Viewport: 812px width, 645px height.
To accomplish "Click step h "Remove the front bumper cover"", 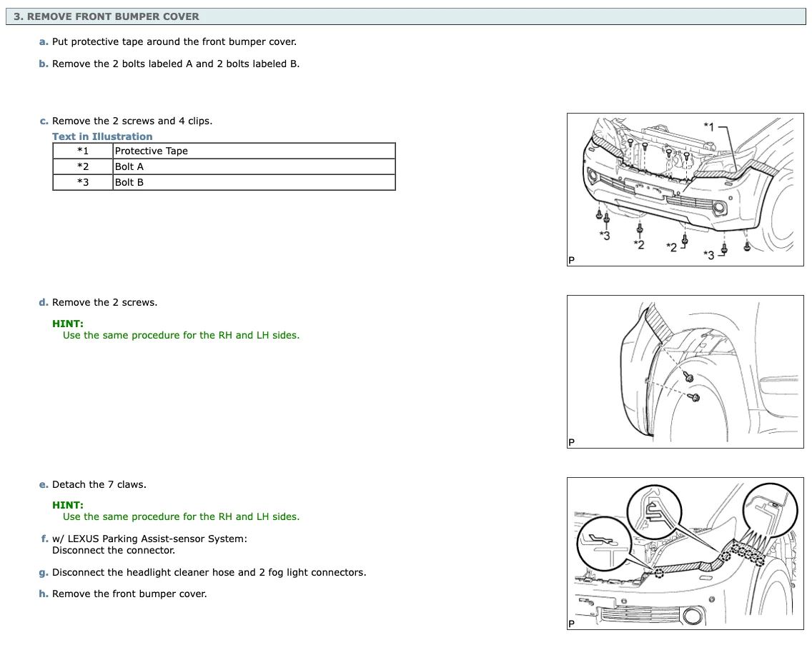I will click(129, 594).
